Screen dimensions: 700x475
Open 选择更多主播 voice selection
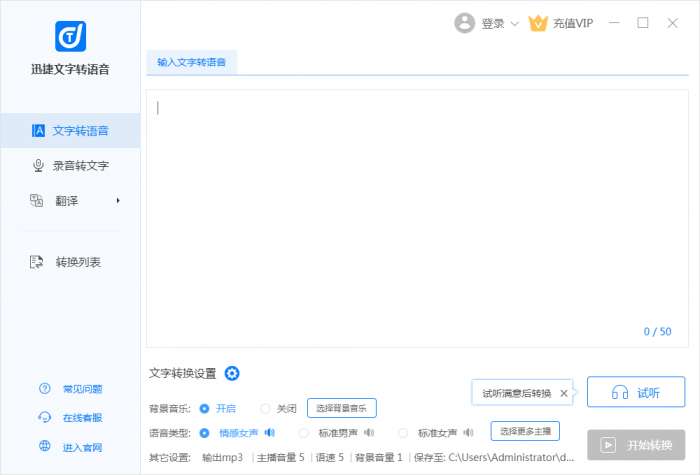[x=525, y=432]
